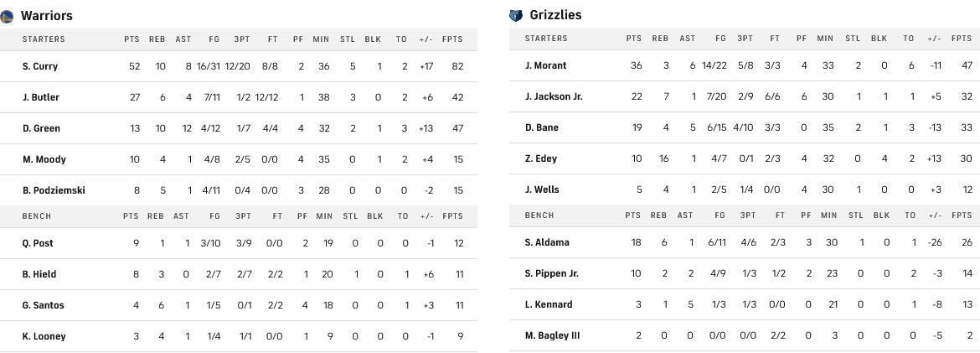Select D. Green player name
This screenshot has height=353, width=980.
point(41,128)
